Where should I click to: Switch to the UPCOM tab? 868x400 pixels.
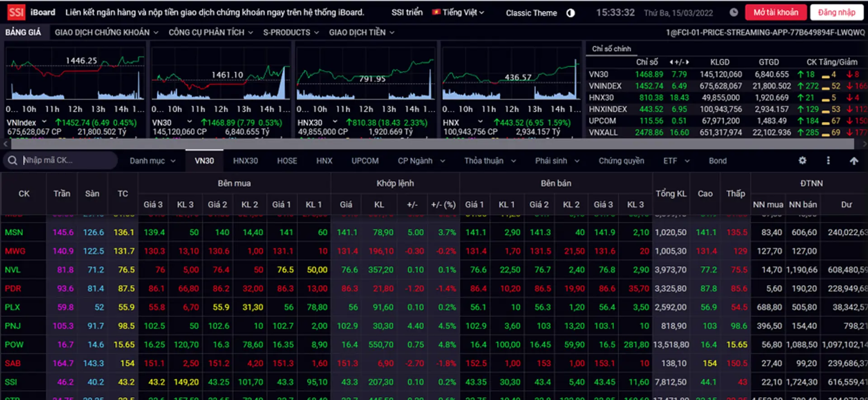(365, 161)
